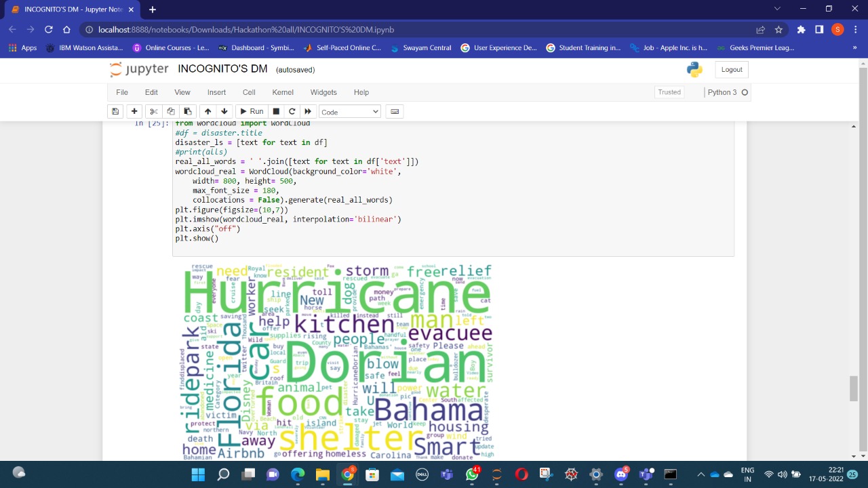Image resolution: width=868 pixels, height=488 pixels.
Task: Open a new browser tab
Action: tap(152, 9)
